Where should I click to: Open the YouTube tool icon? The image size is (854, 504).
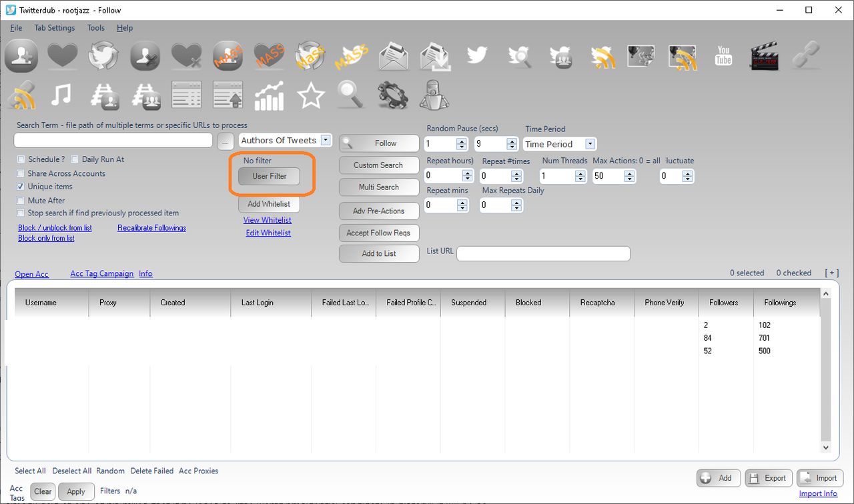[724, 55]
